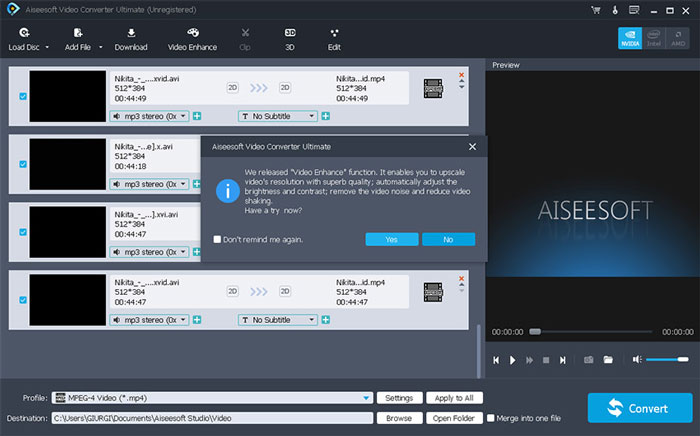Image resolution: width=700 pixels, height=436 pixels.
Task: Skip to previous in preview player
Action: [496, 360]
